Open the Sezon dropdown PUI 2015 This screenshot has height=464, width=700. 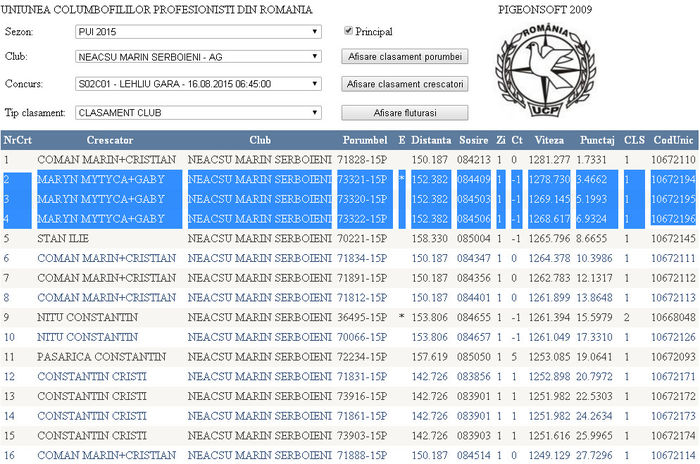pos(198,32)
